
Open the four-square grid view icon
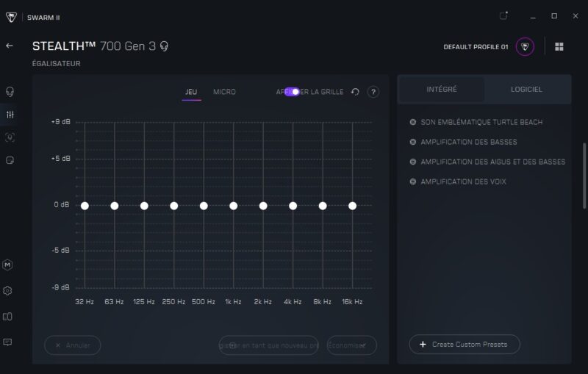[559, 46]
